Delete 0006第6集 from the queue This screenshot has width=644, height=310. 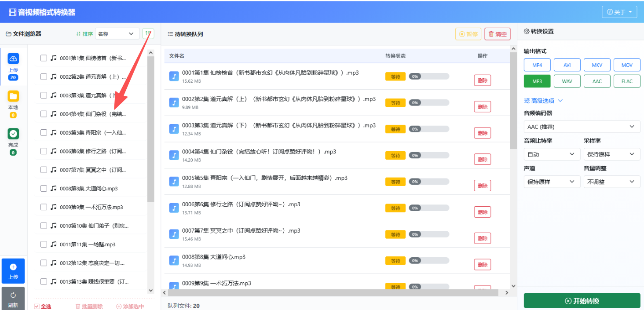point(483,212)
